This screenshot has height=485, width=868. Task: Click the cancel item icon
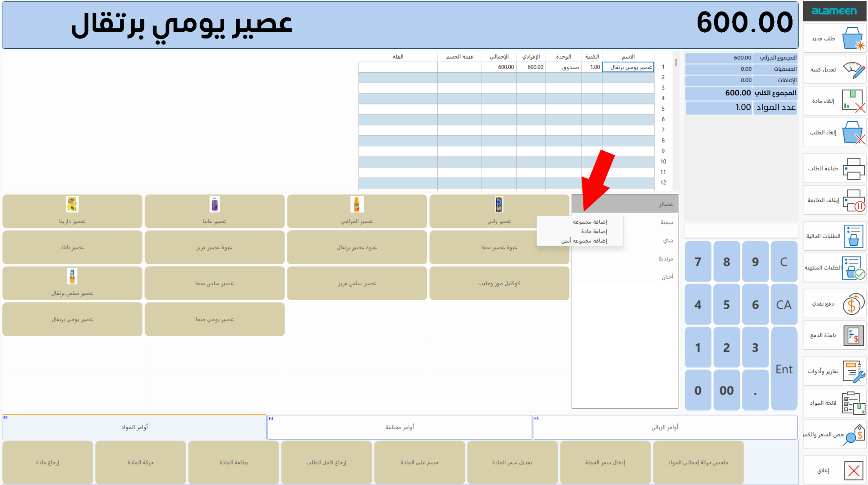point(853,101)
